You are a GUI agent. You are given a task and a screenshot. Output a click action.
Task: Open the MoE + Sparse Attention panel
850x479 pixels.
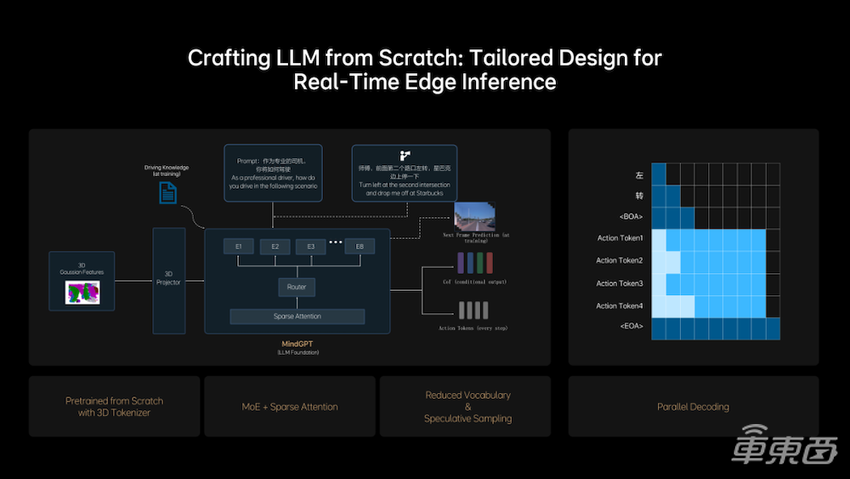[290, 407]
